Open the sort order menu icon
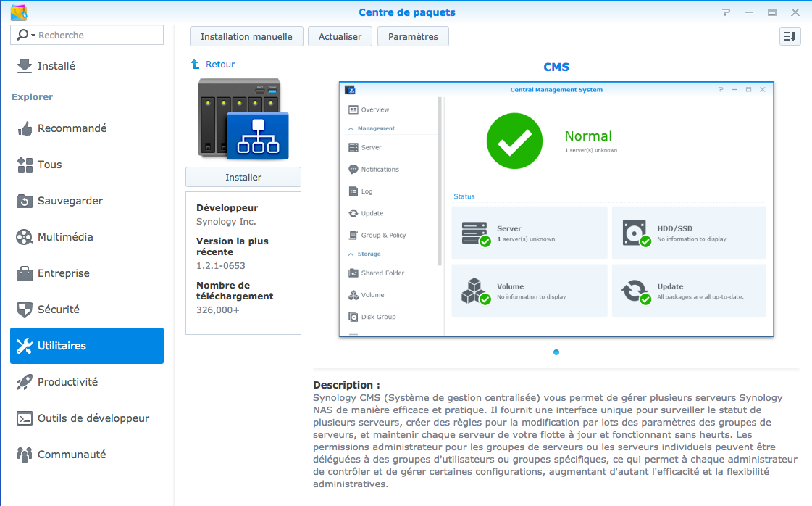The height and width of the screenshot is (506, 812). point(790,36)
